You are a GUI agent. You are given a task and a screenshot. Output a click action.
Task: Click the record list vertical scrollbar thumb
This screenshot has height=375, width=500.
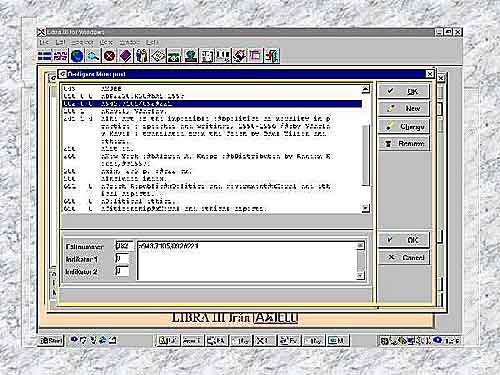click(366, 155)
